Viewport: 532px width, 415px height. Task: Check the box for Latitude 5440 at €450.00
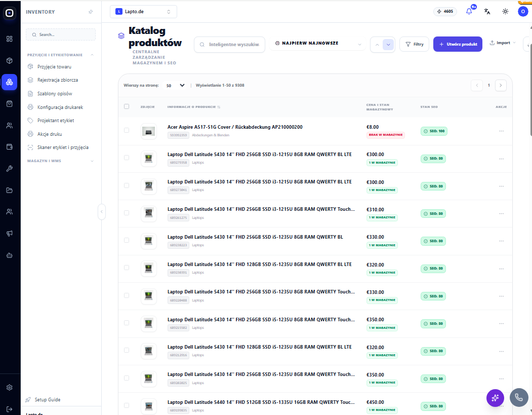(127, 405)
